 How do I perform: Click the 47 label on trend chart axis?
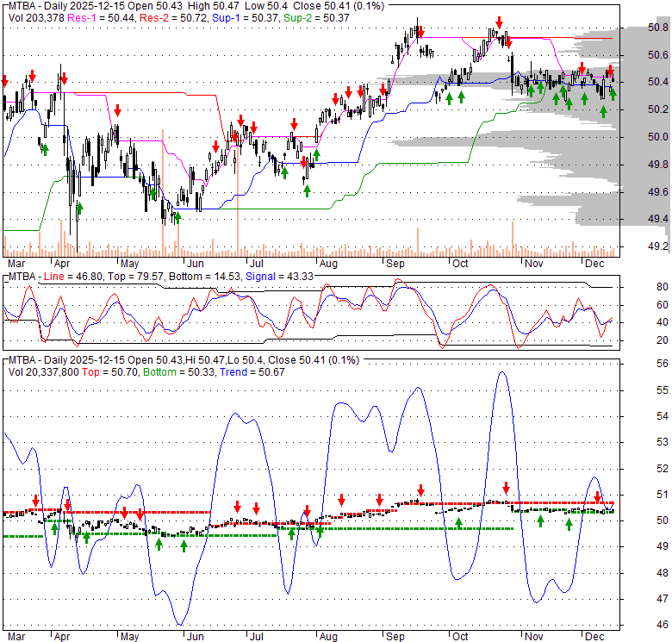click(x=663, y=598)
